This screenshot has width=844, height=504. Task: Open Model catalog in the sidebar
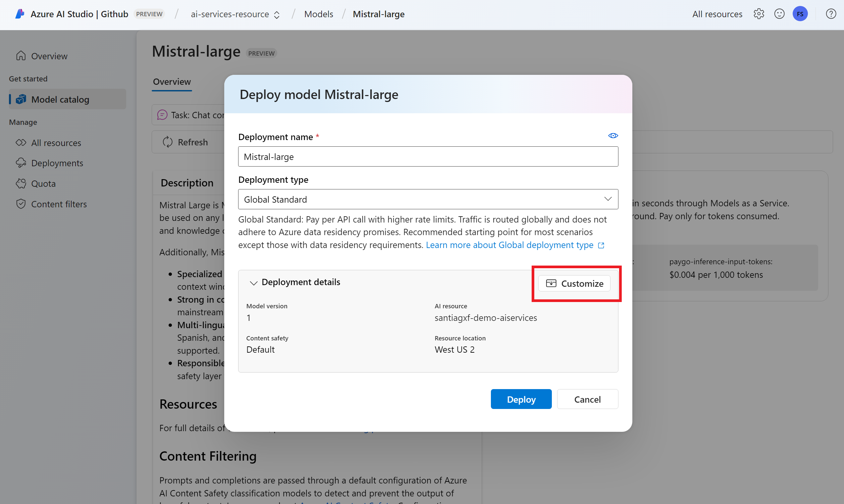[x=60, y=100]
